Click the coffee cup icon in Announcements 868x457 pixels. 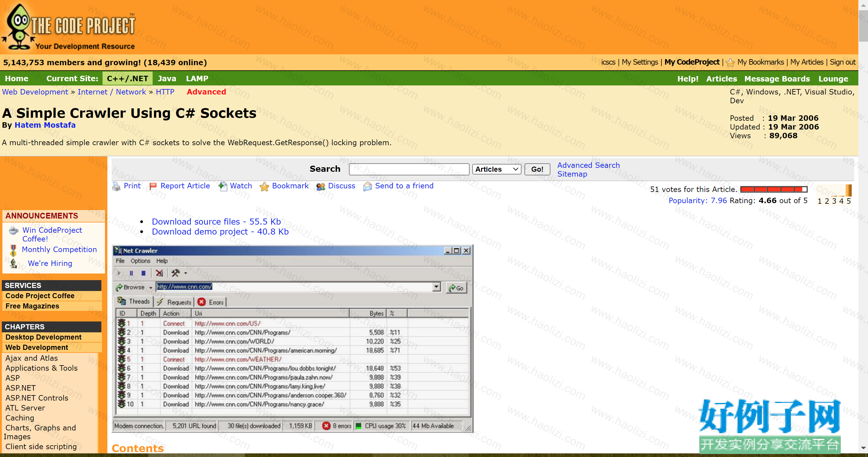coord(14,231)
